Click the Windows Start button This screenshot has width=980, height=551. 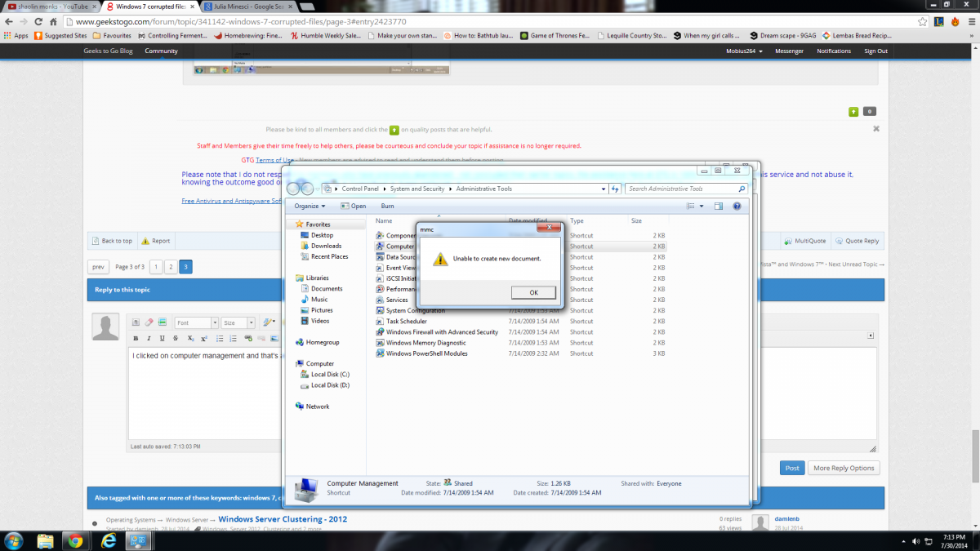pos(14,540)
